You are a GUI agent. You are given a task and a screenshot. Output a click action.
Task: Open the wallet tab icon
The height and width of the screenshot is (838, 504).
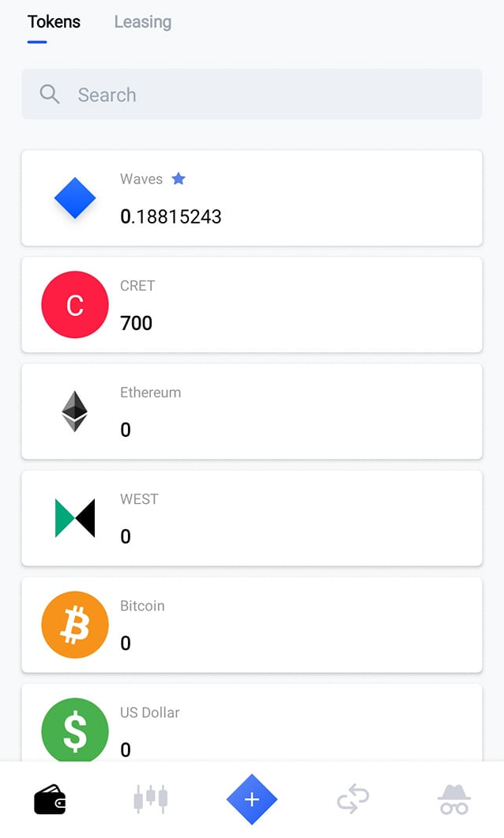(x=50, y=799)
